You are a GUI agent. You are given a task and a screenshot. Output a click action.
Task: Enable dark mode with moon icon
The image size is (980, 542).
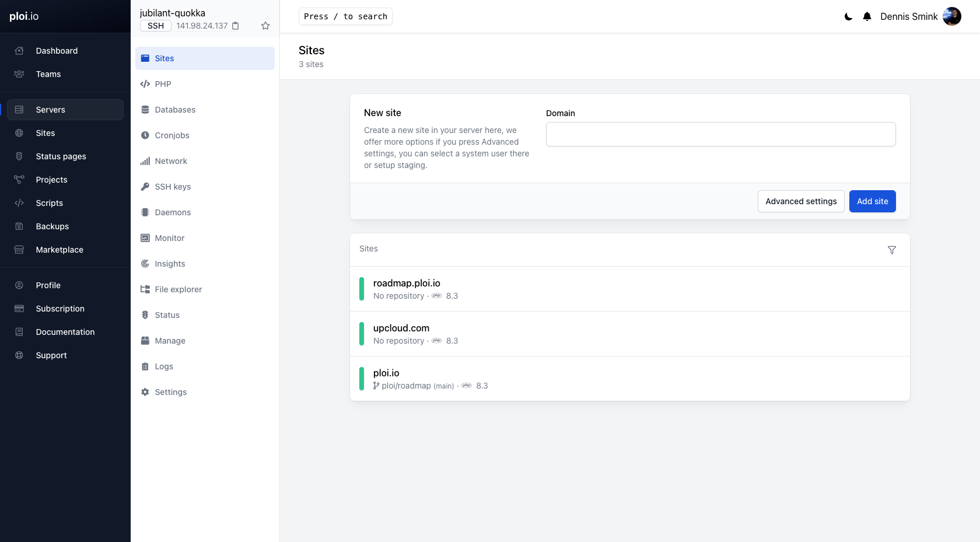[x=848, y=16]
